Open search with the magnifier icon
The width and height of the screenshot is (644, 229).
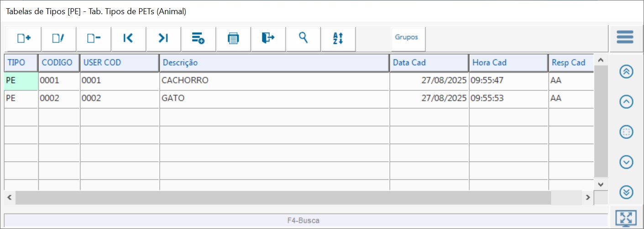click(x=303, y=38)
